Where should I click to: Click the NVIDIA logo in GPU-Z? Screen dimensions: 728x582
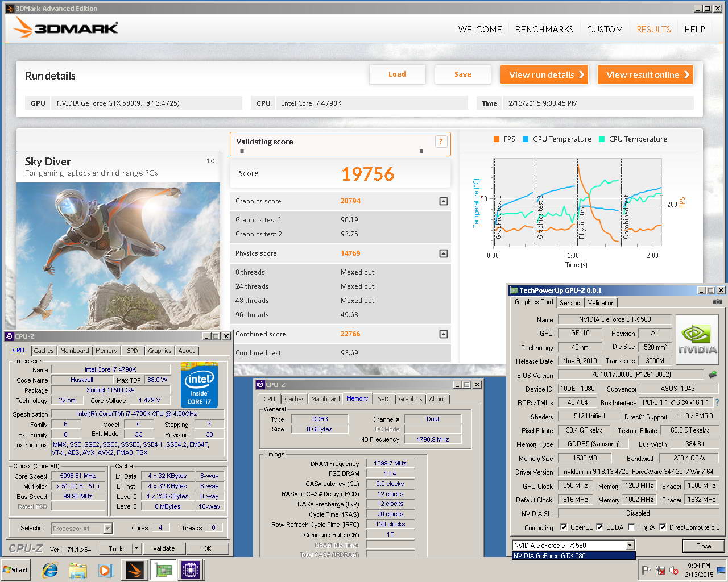[x=697, y=340]
